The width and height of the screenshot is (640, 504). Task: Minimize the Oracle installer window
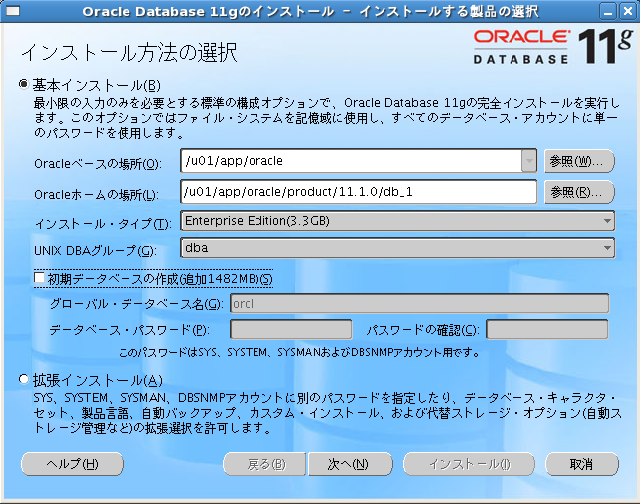607,11
